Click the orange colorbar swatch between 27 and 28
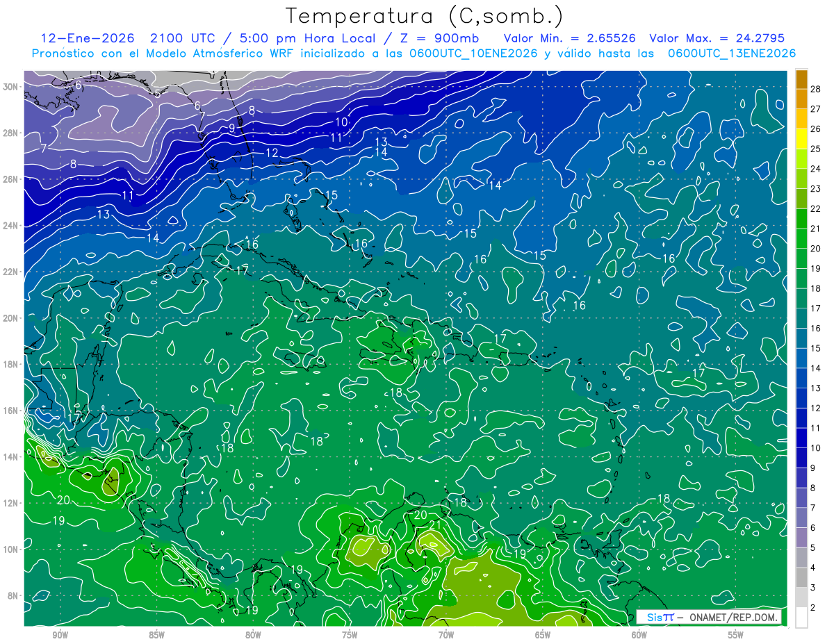This screenshot has width=834, height=644. click(x=801, y=99)
